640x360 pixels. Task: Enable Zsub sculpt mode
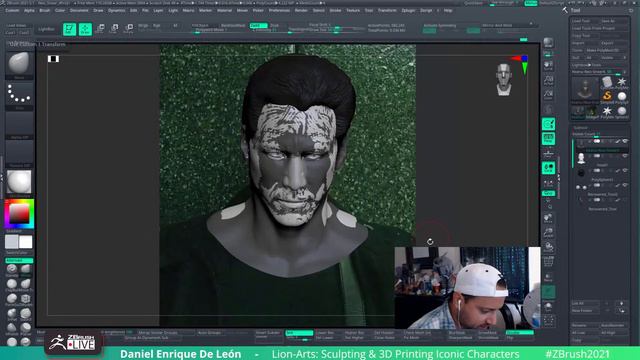[x=274, y=25]
